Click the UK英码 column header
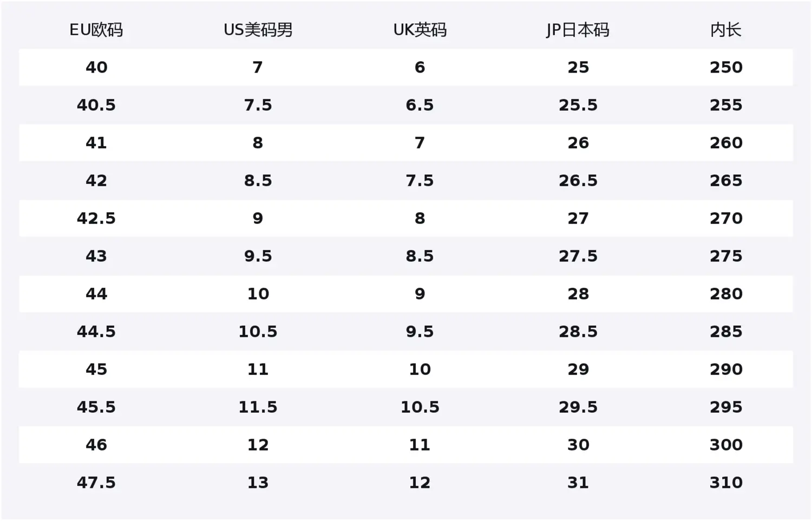 coord(420,30)
